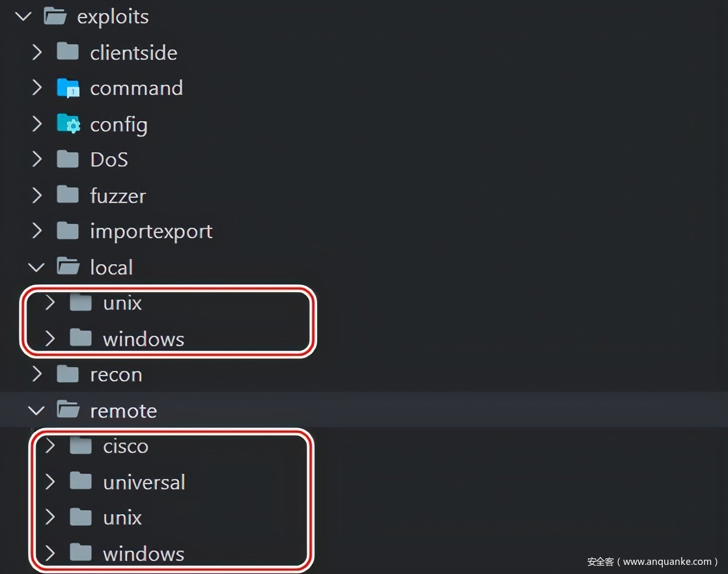Image resolution: width=728 pixels, height=574 pixels.
Task: Select the windows folder under remote
Action: click(143, 554)
